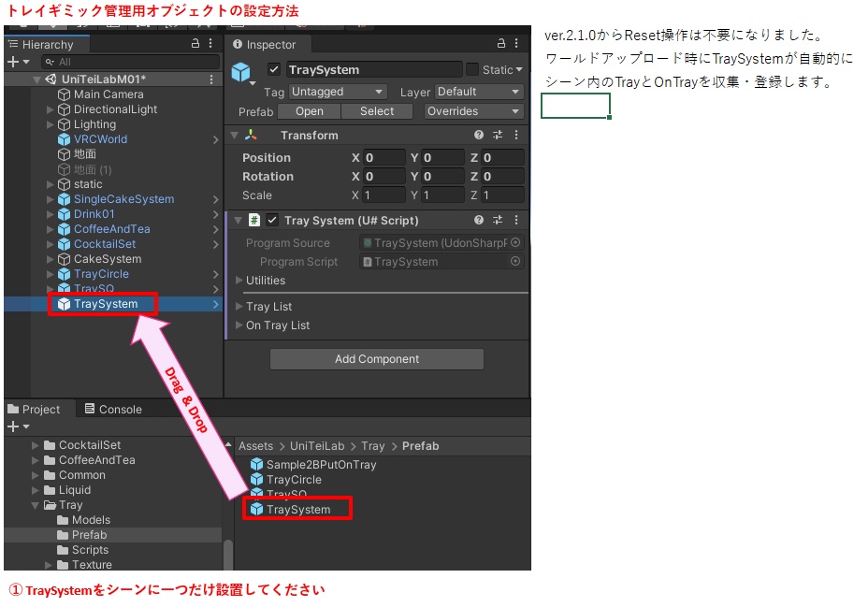This screenshot has height=607, width=868.
Task: Open Transform component presets icon
Action: pos(498,135)
